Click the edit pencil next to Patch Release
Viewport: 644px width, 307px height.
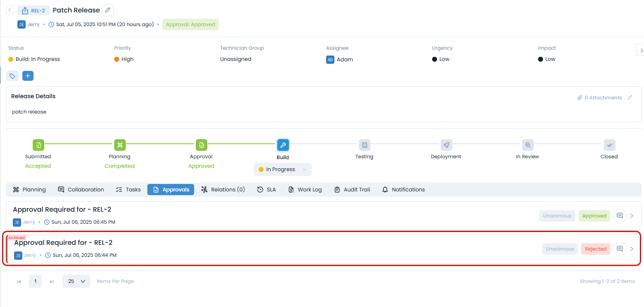[107, 10]
